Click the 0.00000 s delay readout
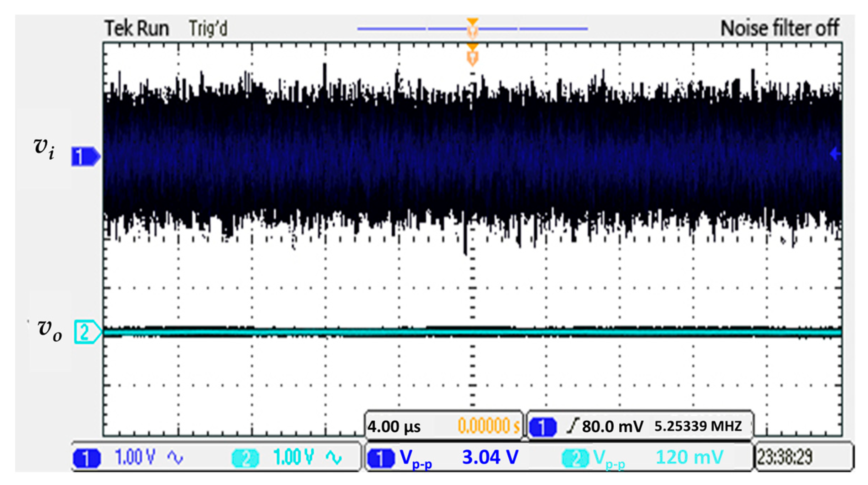The image size is (868, 485). (488, 426)
